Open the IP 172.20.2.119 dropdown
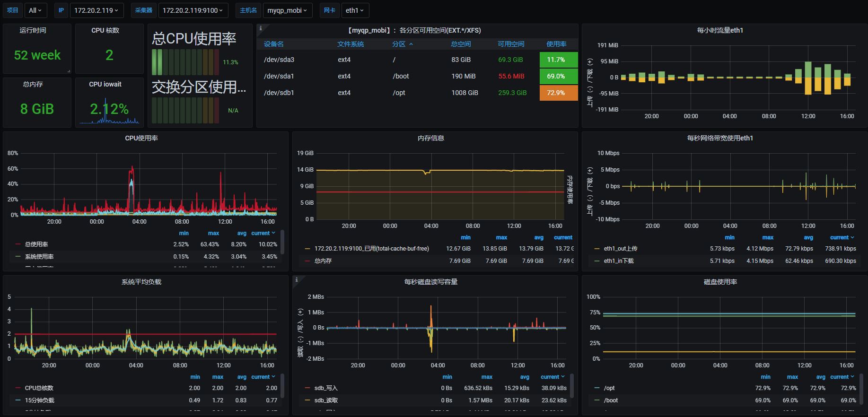Image resolution: width=868 pixels, height=417 pixels. (x=96, y=10)
